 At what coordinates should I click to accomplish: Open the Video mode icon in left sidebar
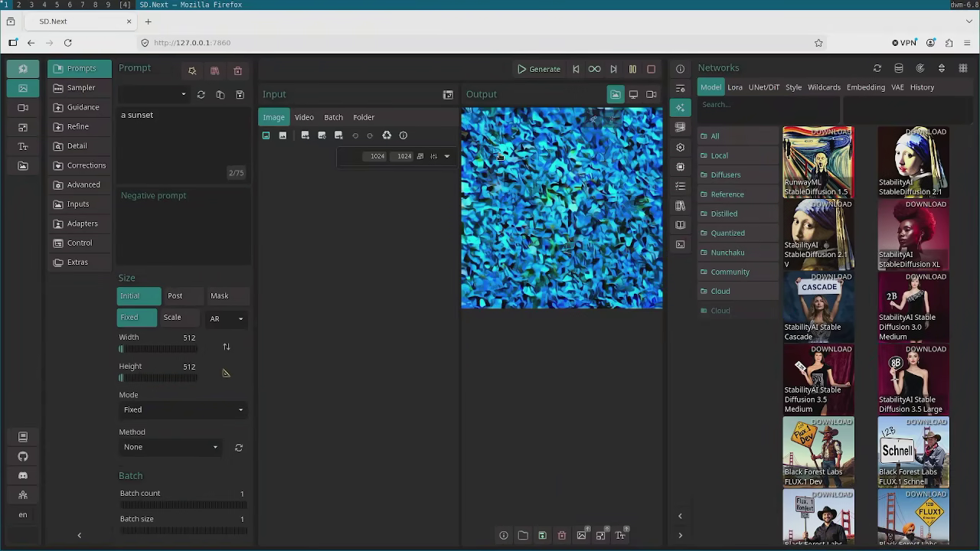tap(23, 108)
